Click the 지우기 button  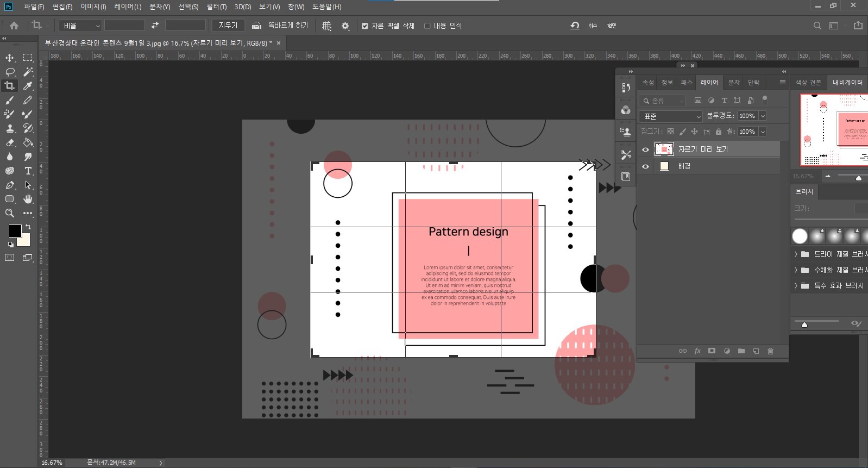point(228,26)
